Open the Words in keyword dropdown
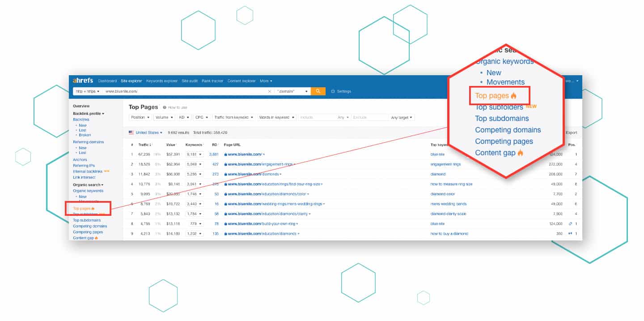Viewport: 644px width, 321px height. pos(276,117)
